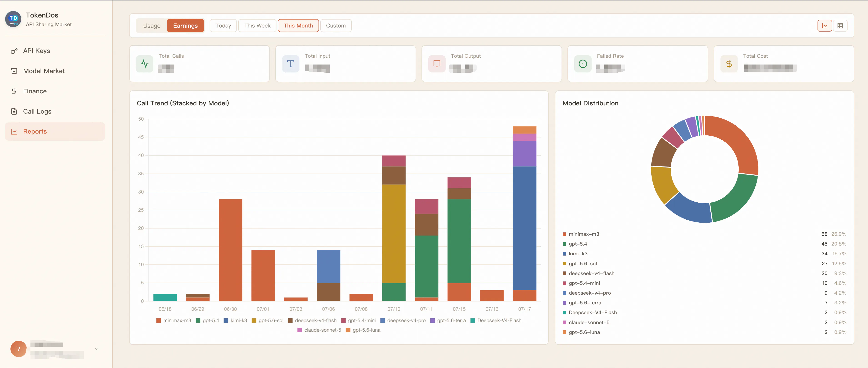The image size is (868, 368).
Task: Toggle gpt-5.4 series in chart legend
Action: [207, 321]
